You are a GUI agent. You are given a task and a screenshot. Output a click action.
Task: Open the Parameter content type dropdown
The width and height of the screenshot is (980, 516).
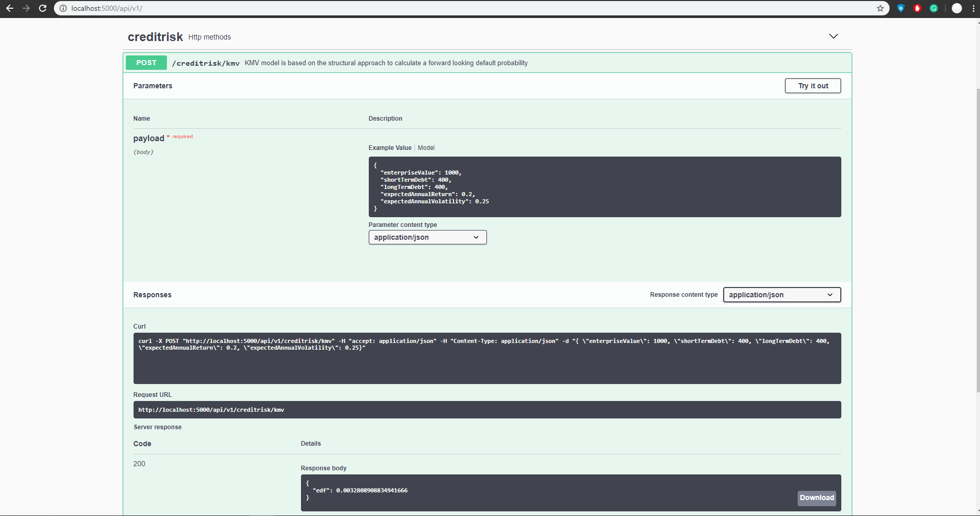pyautogui.click(x=427, y=237)
